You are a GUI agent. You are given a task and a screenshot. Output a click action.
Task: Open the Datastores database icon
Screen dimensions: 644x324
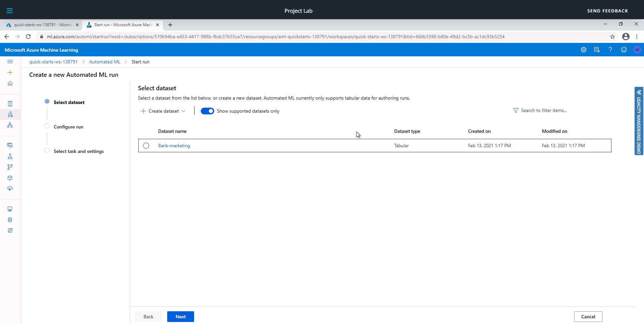[10, 220]
